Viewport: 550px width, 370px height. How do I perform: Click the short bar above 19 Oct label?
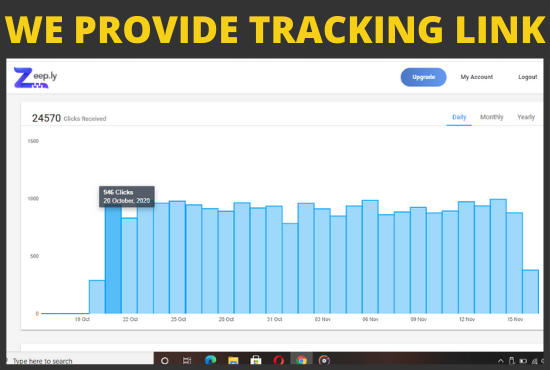click(x=97, y=297)
